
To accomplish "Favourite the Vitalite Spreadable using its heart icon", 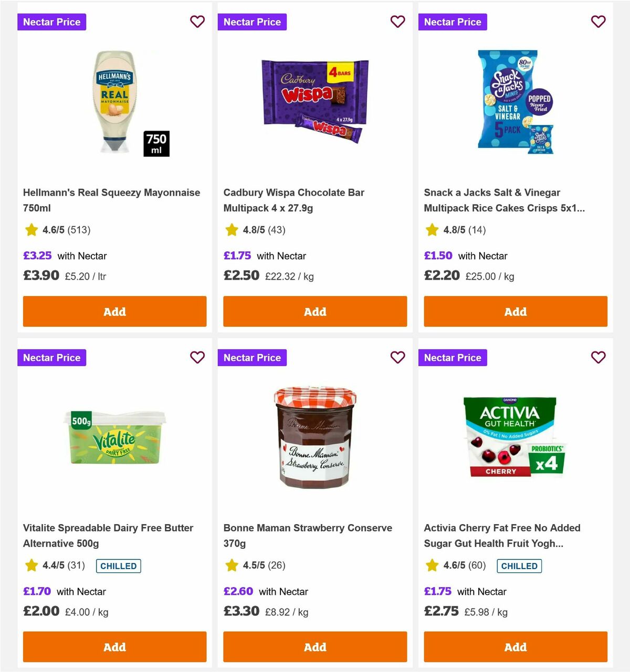I will coord(197,357).
